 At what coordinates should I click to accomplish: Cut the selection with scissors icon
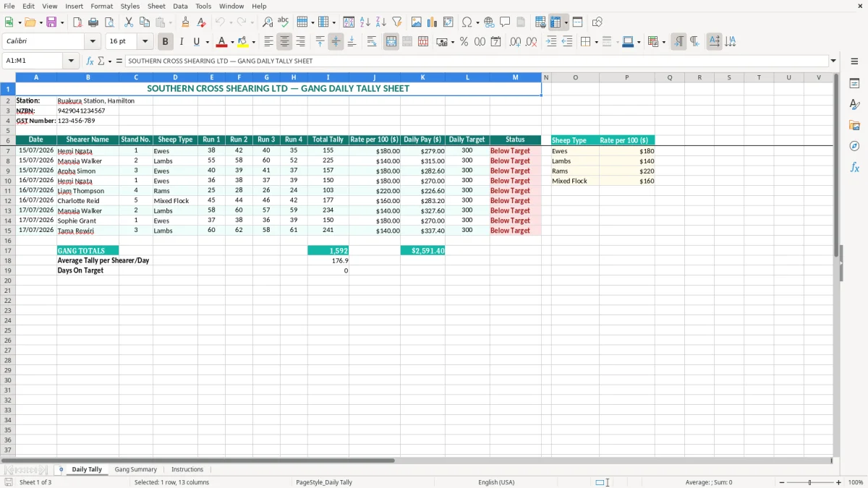(129, 22)
